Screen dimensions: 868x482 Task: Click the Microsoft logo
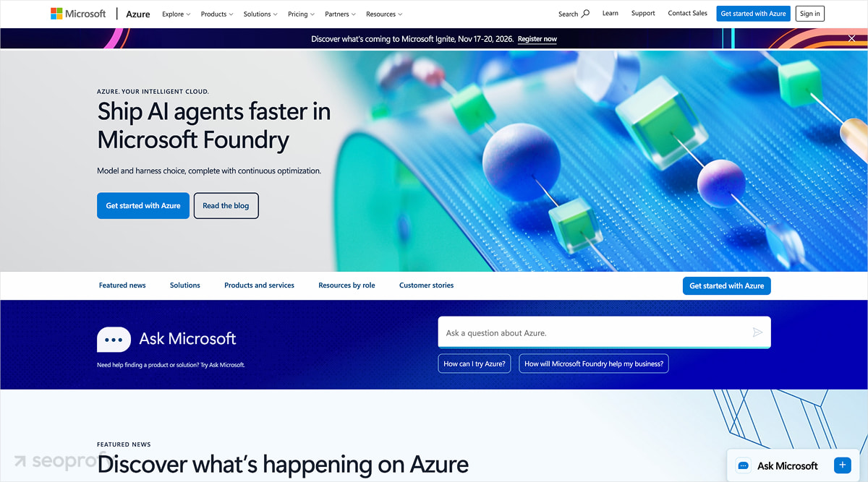(78, 14)
